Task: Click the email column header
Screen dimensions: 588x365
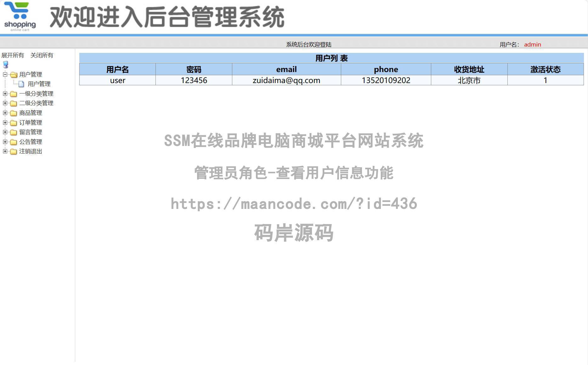Action: [286, 69]
